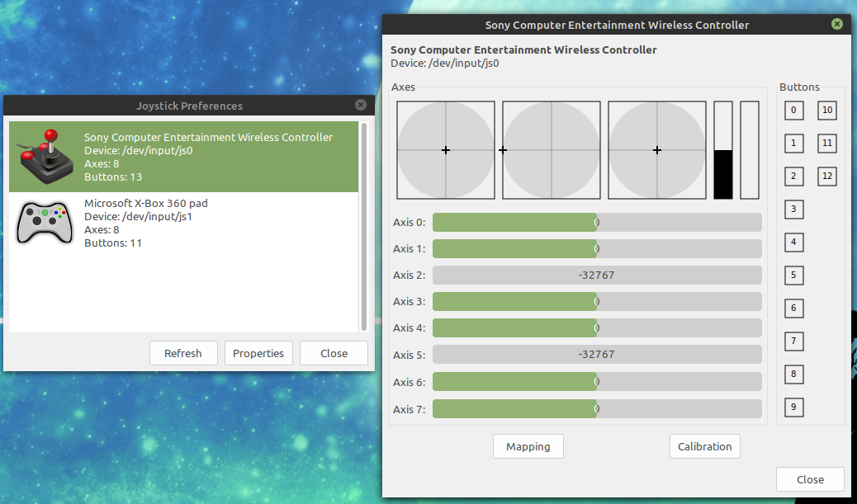
Task: Click the 'Axis 7:' label
Action: point(409,409)
